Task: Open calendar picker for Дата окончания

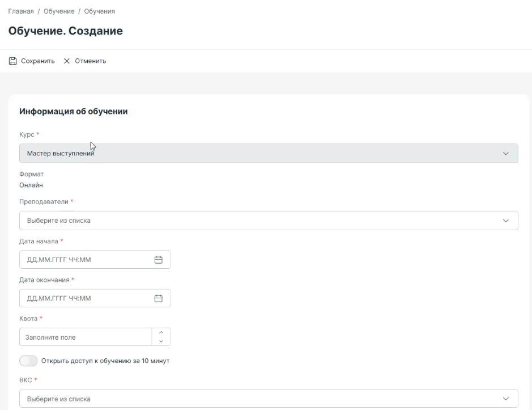Action: coord(159,298)
